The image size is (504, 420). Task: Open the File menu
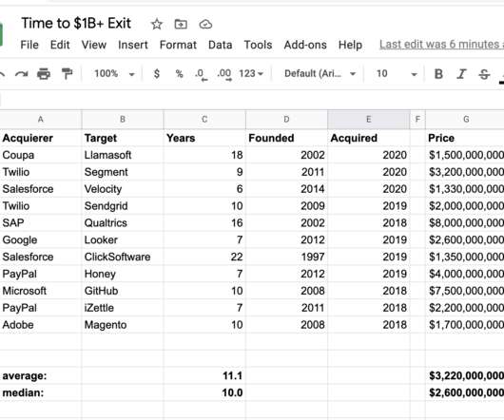click(29, 45)
